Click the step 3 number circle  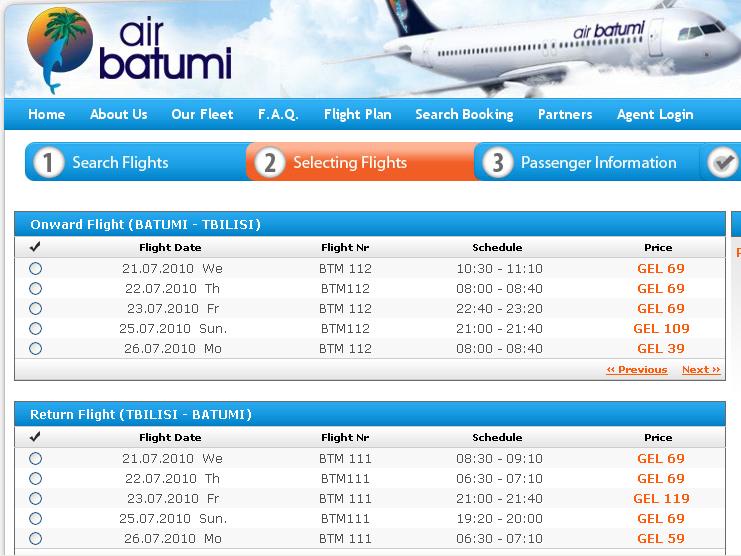497,162
